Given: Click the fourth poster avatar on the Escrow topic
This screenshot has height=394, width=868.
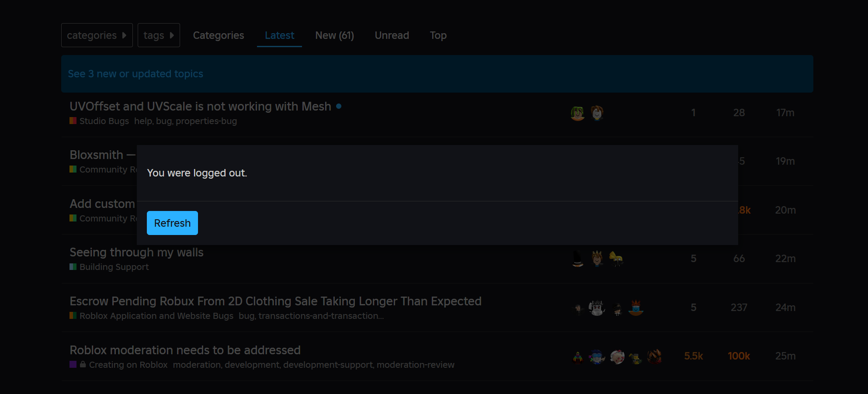Looking at the screenshot, I should pos(636,308).
